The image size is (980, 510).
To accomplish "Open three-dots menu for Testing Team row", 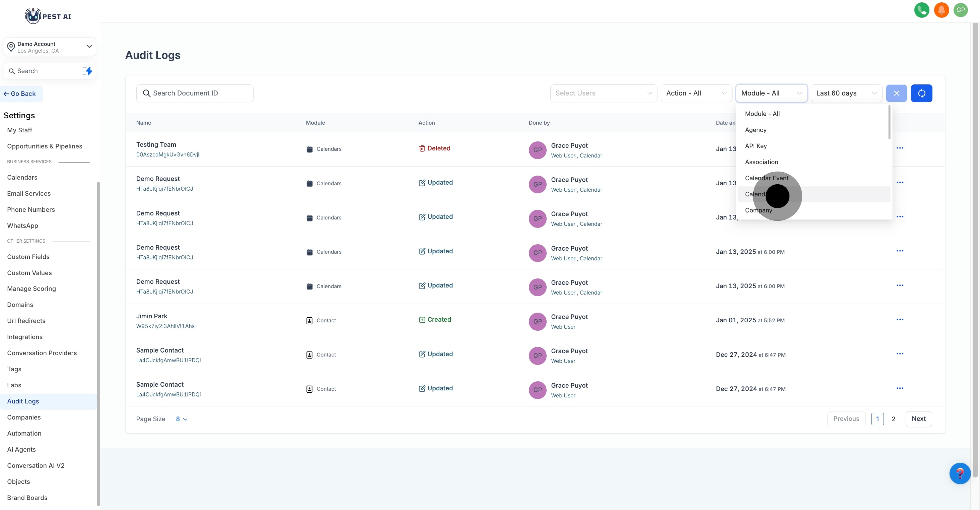I will click(x=899, y=148).
